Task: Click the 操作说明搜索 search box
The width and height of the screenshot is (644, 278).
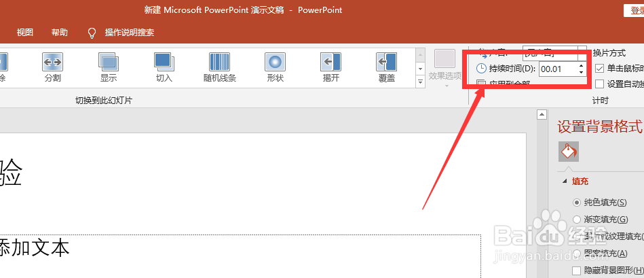Action: [130, 33]
